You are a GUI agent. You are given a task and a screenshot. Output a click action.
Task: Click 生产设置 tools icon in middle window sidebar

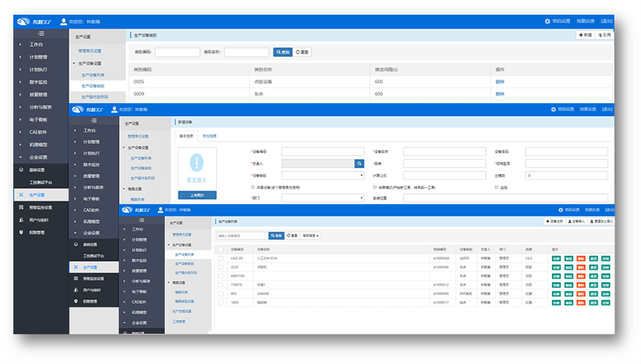point(76,267)
